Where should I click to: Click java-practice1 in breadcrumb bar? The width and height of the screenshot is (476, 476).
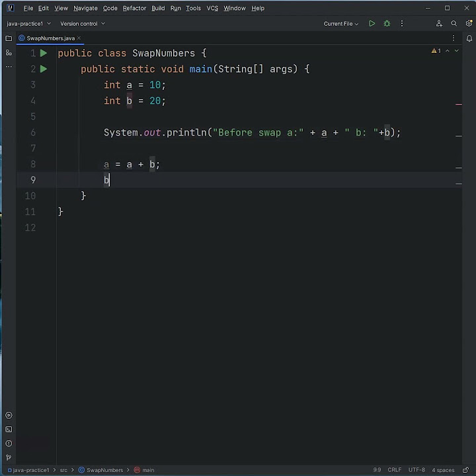[x=28, y=470]
